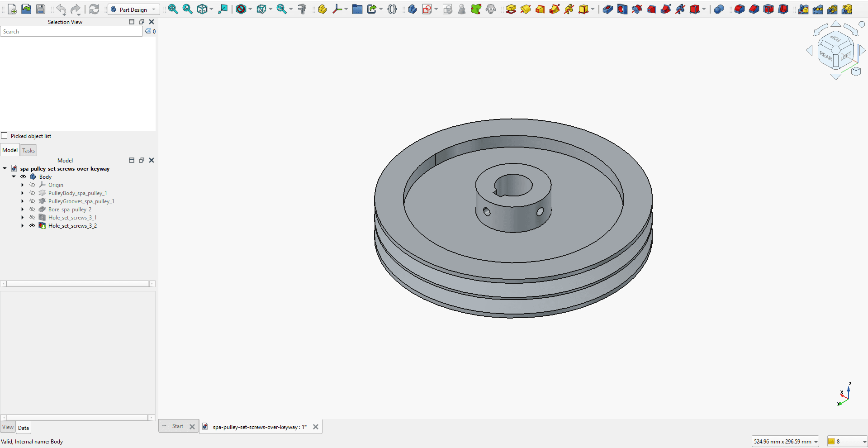The height and width of the screenshot is (448, 868).
Task: Select the Revolution tool
Action: pos(526,9)
